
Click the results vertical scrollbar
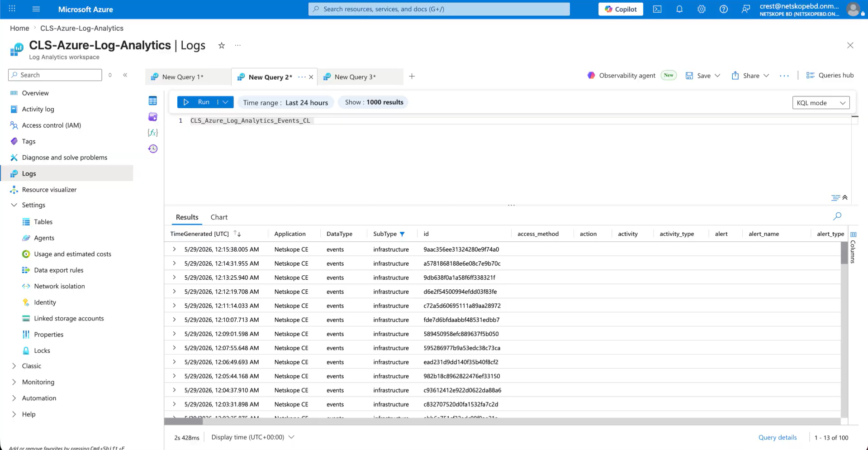click(844, 253)
